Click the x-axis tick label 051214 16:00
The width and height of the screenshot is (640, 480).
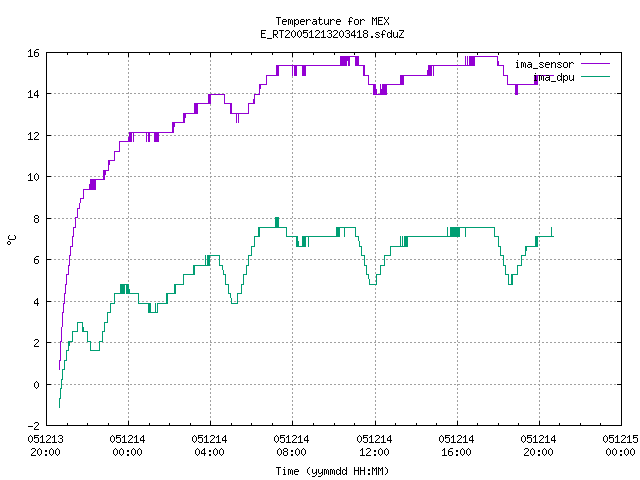pos(456,446)
